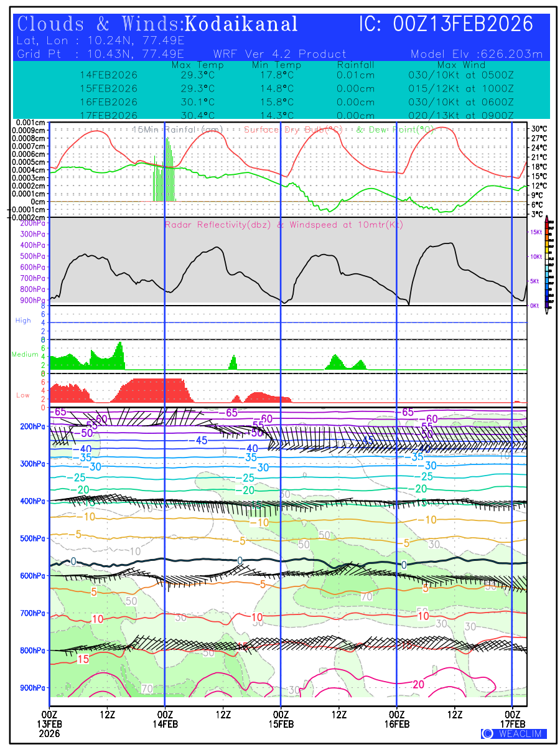The image size is (560, 747).
Task: Click the Model Elv :626.203m text
Action: (x=477, y=54)
